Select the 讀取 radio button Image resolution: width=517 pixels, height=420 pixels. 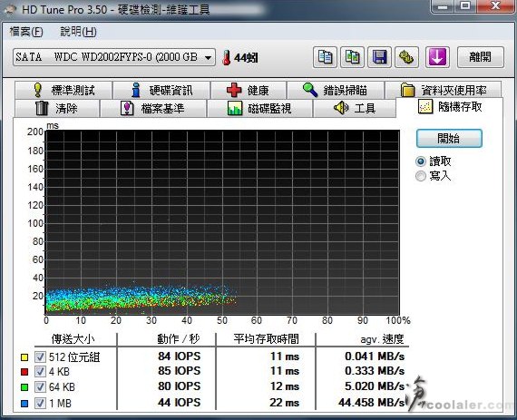click(421, 161)
